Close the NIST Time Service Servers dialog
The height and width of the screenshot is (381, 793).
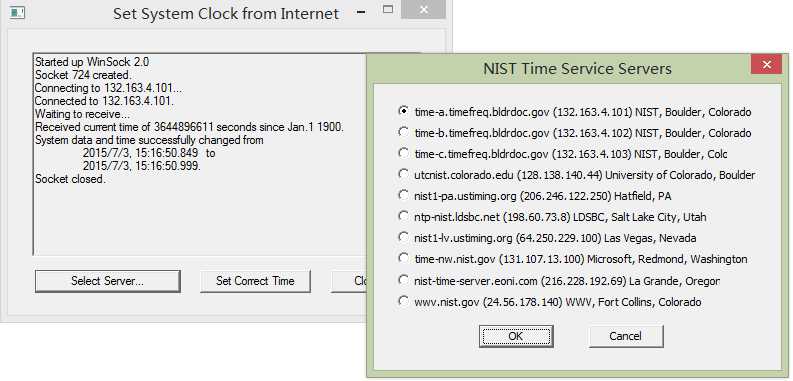point(766,64)
